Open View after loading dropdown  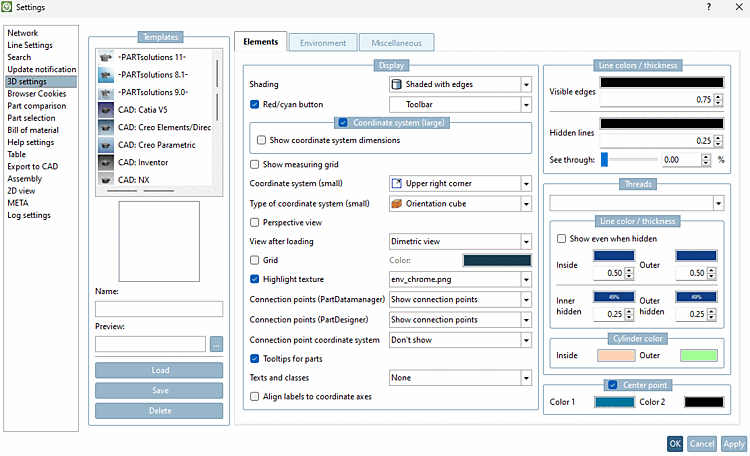[x=460, y=242]
